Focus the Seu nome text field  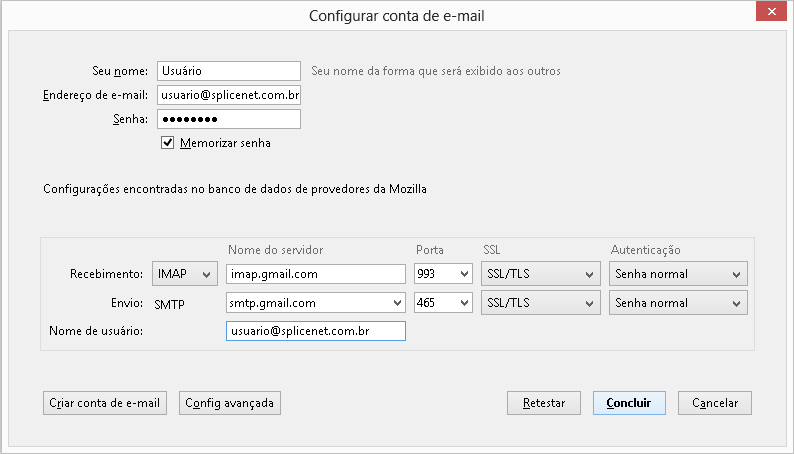(229, 71)
